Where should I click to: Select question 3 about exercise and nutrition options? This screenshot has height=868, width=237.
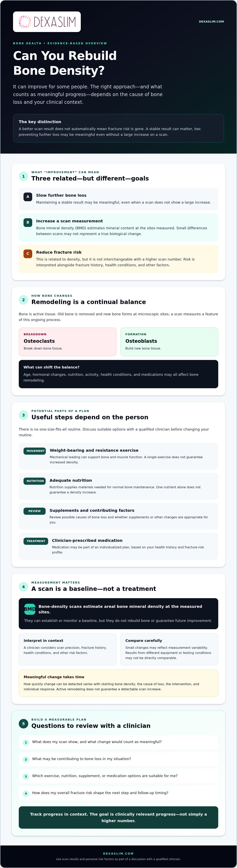pyautogui.click(x=118, y=776)
